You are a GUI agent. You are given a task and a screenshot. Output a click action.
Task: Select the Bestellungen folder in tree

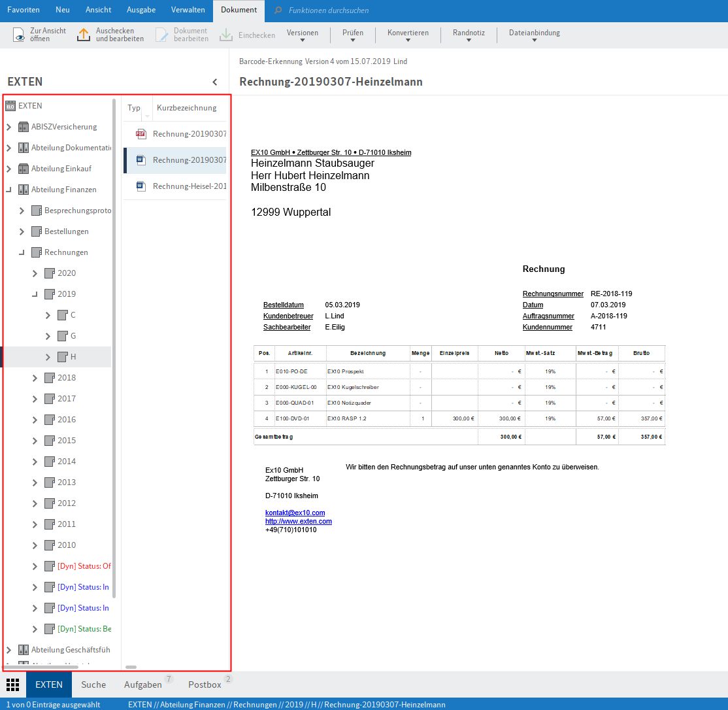(66, 231)
